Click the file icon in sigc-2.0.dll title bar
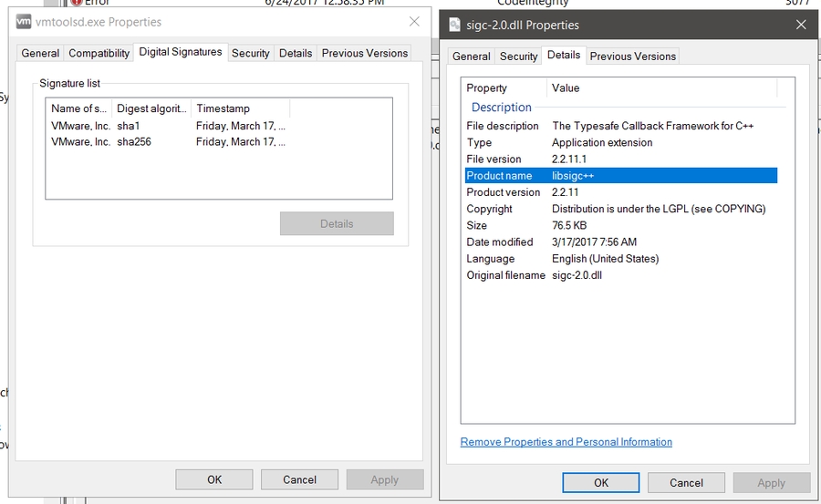The image size is (821, 504). point(455,25)
